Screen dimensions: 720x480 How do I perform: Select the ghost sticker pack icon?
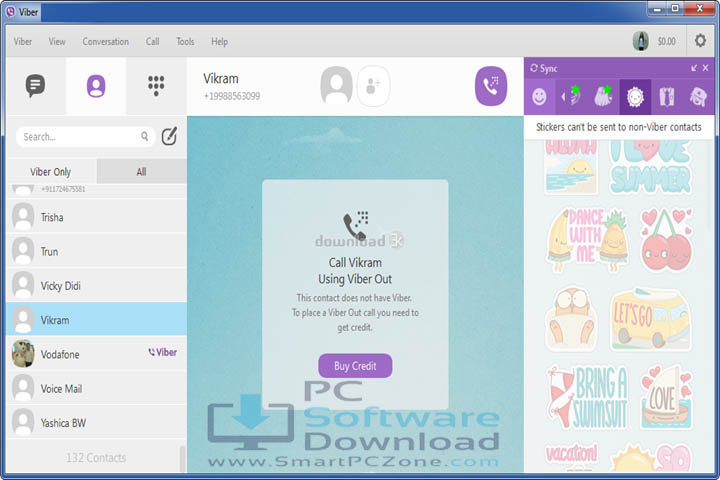click(603, 96)
